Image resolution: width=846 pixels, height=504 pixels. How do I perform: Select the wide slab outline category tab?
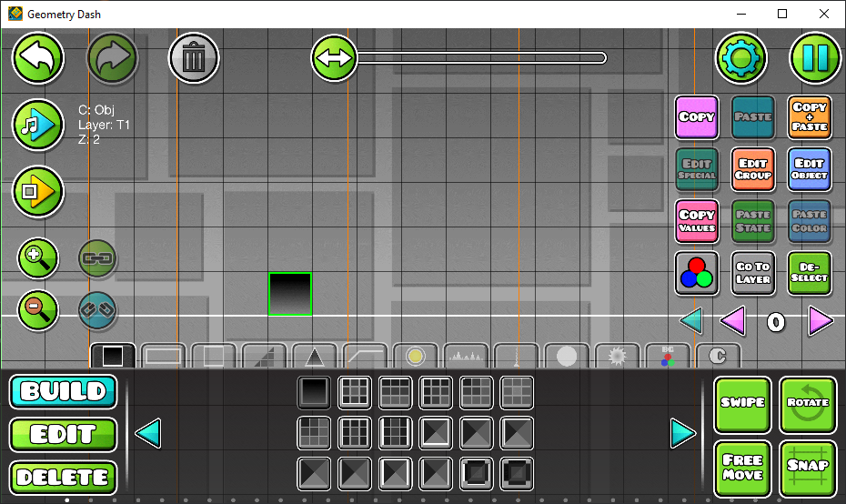click(x=164, y=356)
